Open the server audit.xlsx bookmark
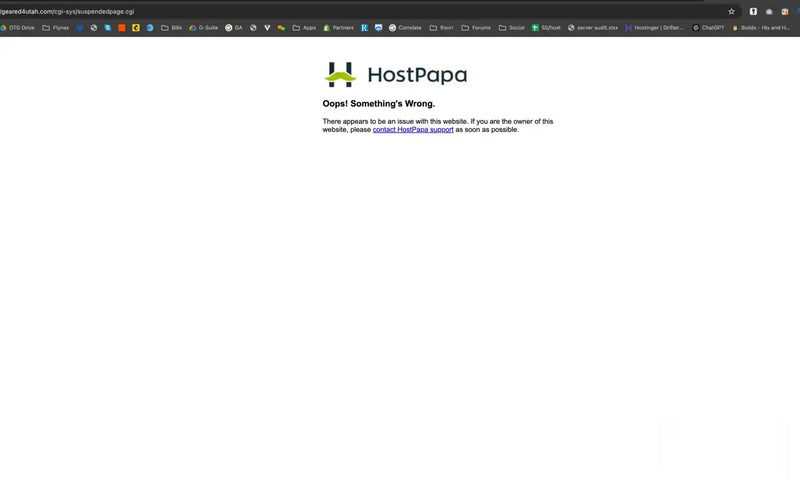Screen dimensions: 800x503 pos(593,28)
